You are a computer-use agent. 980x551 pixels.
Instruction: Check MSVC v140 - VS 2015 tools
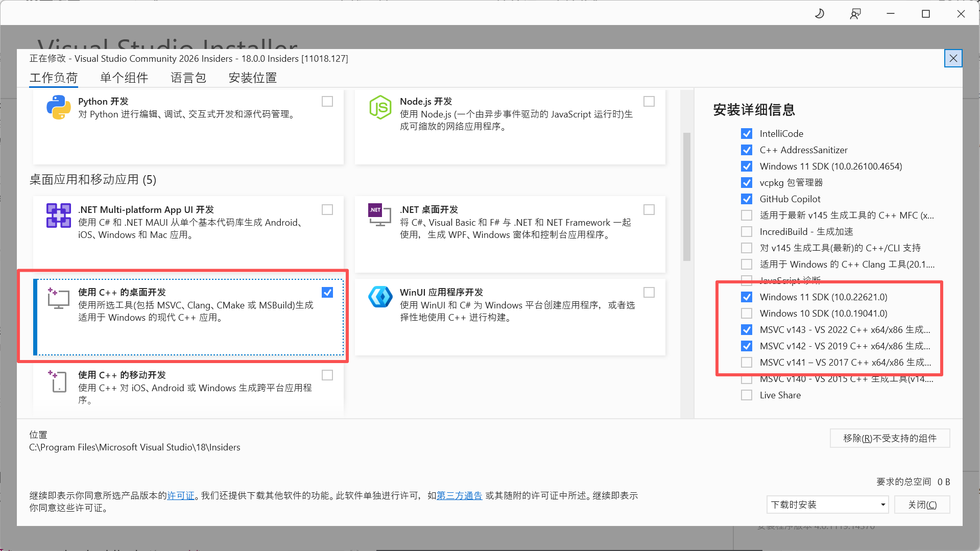[747, 379]
